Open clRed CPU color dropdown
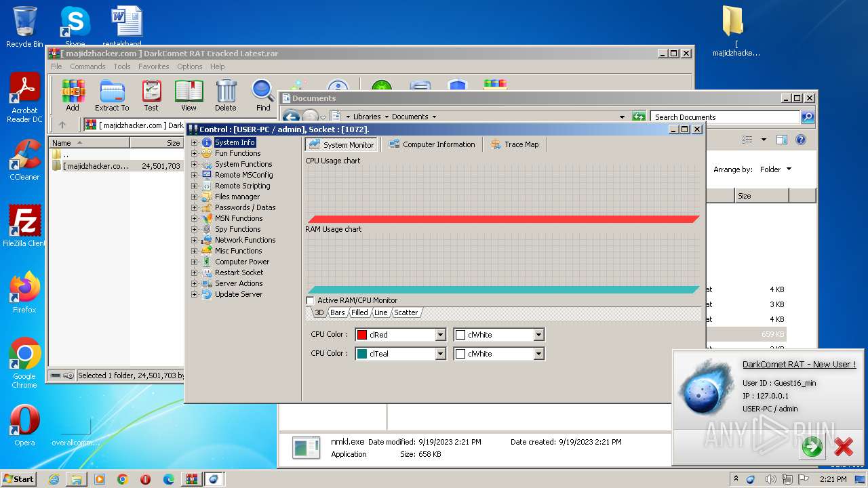 (x=440, y=335)
